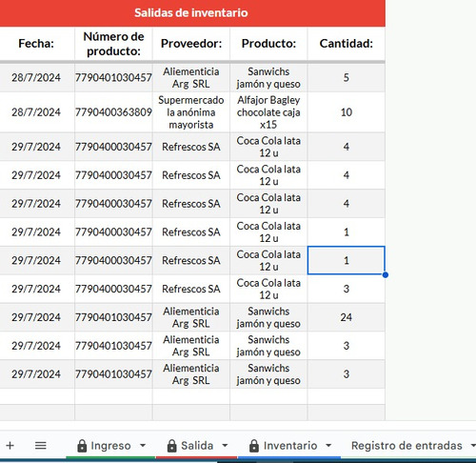Switch to the Inventario sheet tab

point(290,446)
